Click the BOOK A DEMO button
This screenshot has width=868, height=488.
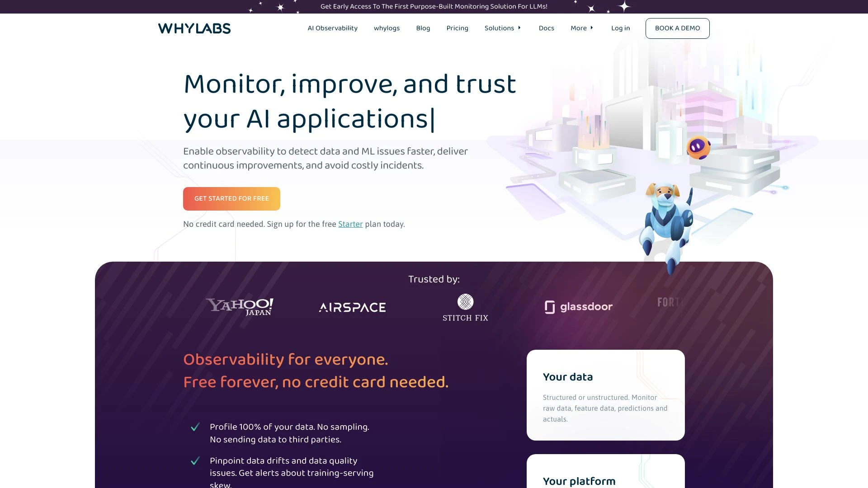click(x=677, y=28)
